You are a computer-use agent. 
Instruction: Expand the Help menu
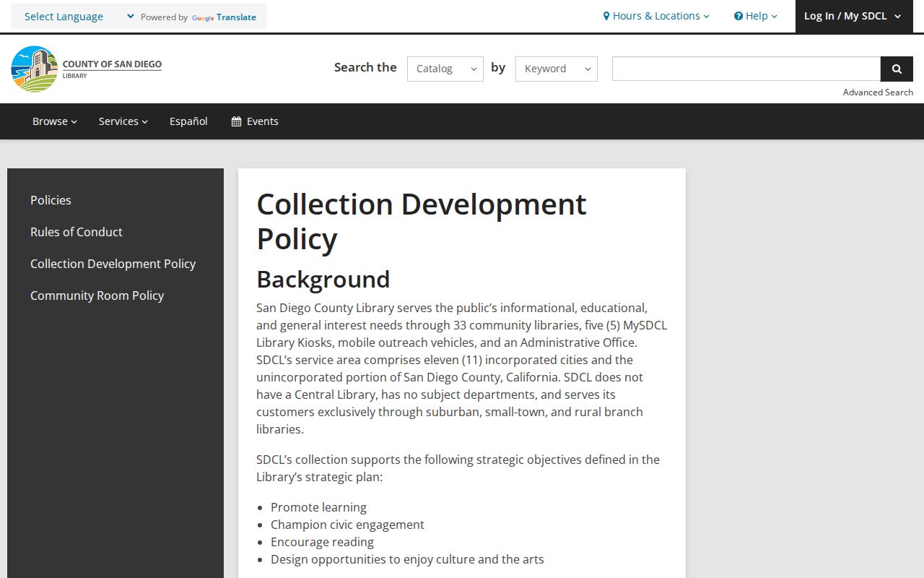coord(756,16)
